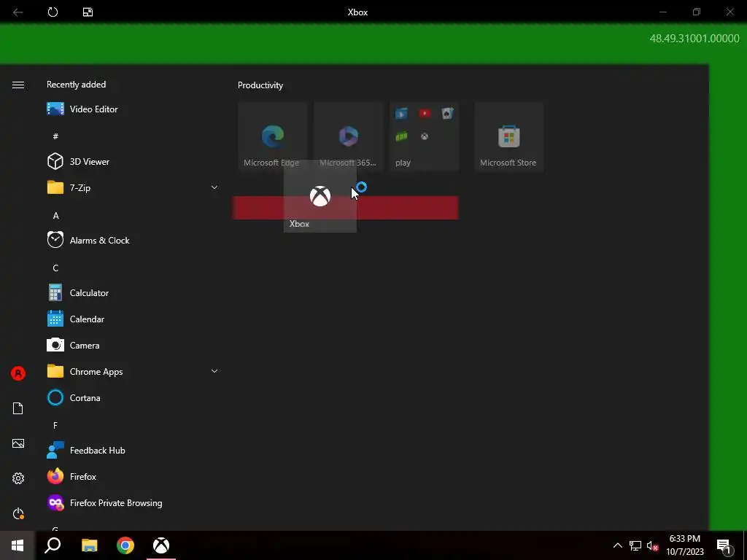Open the network status tray icon

pyautogui.click(x=635, y=545)
